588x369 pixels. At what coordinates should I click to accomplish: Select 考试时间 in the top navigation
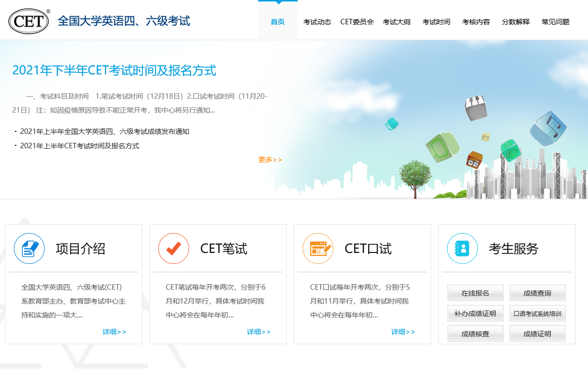click(x=437, y=22)
